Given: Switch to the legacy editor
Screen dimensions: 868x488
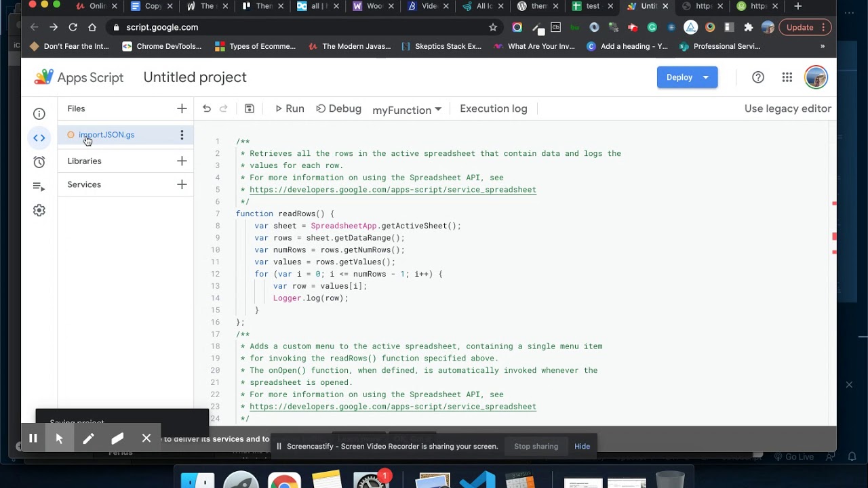Looking at the screenshot, I should (787, 108).
